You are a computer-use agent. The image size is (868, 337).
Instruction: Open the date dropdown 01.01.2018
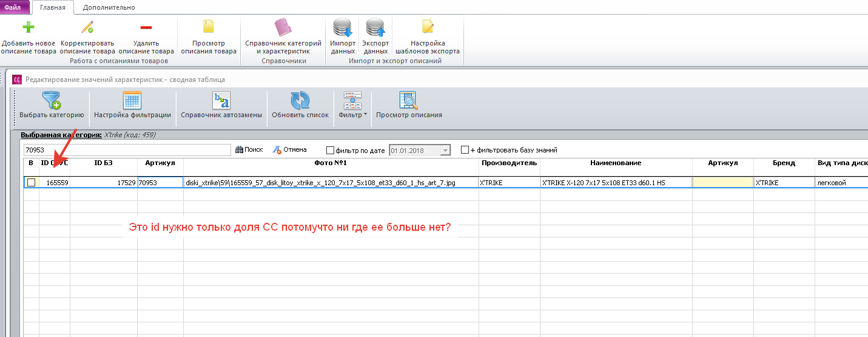pyautogui.click(x=446, y=150)
